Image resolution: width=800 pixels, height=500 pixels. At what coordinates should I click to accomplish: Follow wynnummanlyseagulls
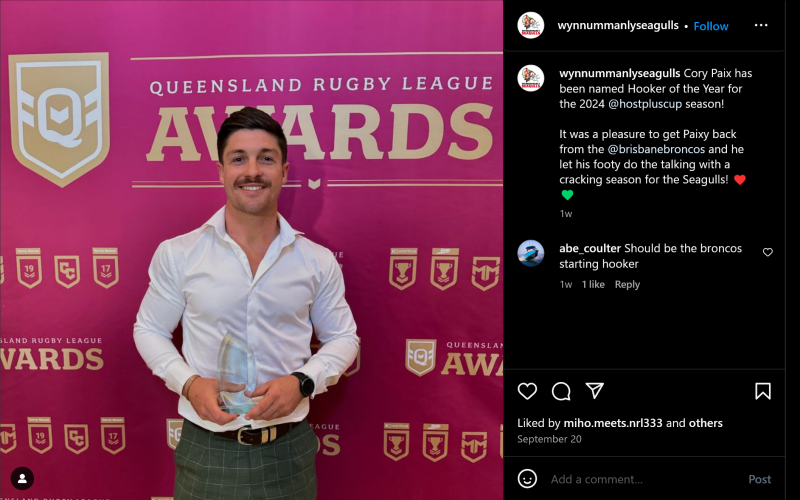(x=711, y=26)
